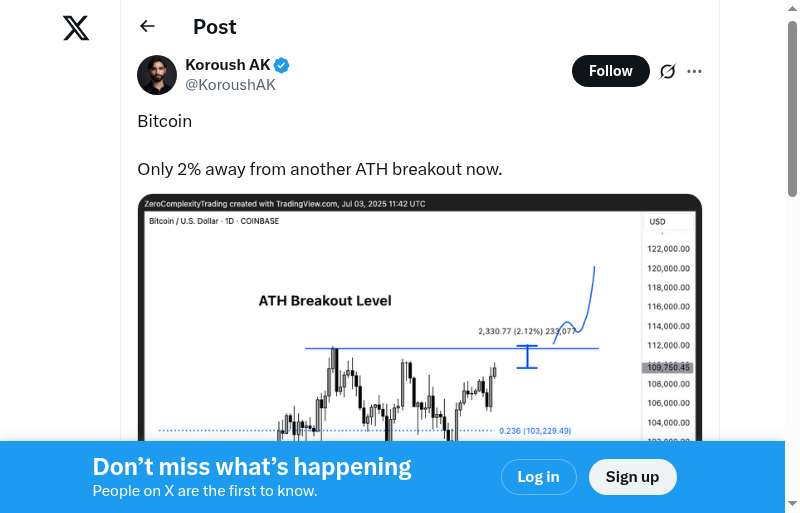Click the blue verified badge
The image size is (800, 513).
pyautogui.click(x=282, y=65)
